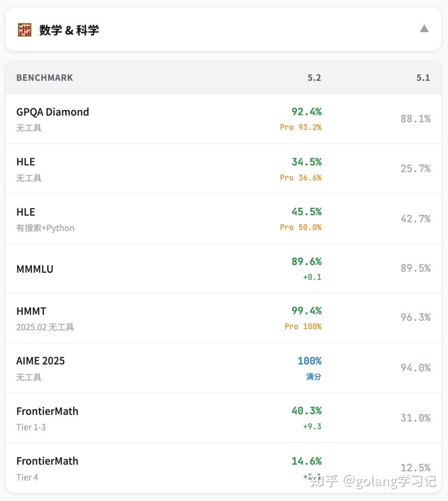Image resolution: width=448 pixels, height=501 pixels.
Task: Click the +0.1 delta under MMMLU
Action: (312, 277)
